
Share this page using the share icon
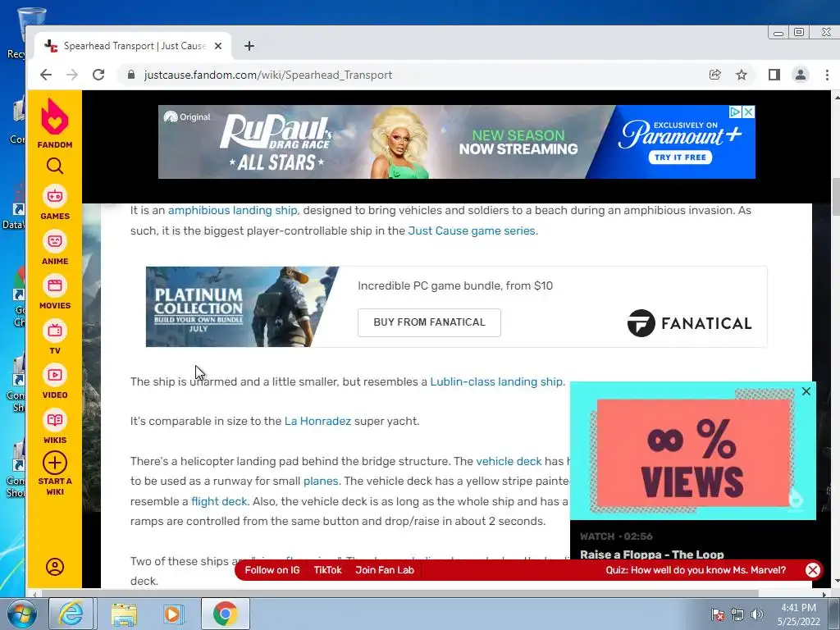point(715,75)
